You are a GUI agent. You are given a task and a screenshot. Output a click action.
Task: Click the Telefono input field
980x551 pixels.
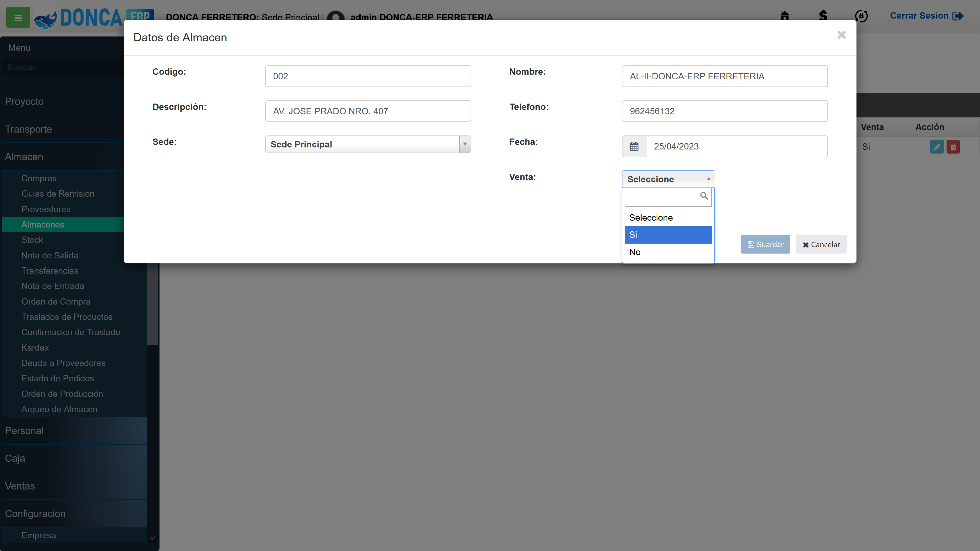click(x=725, y=111)
